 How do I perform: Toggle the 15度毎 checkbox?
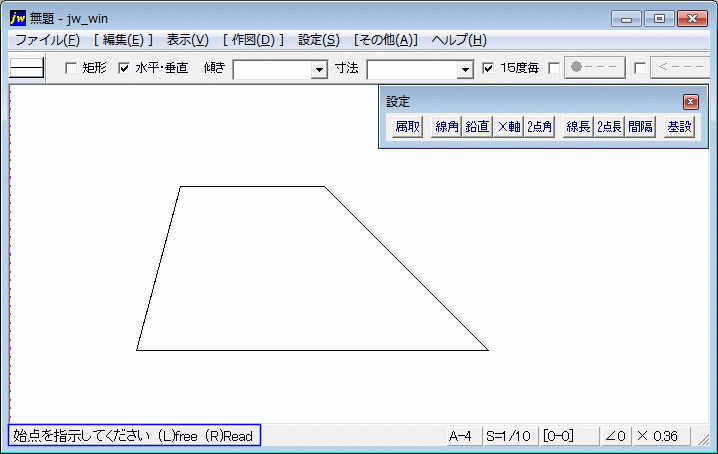(x=488, y=68)
